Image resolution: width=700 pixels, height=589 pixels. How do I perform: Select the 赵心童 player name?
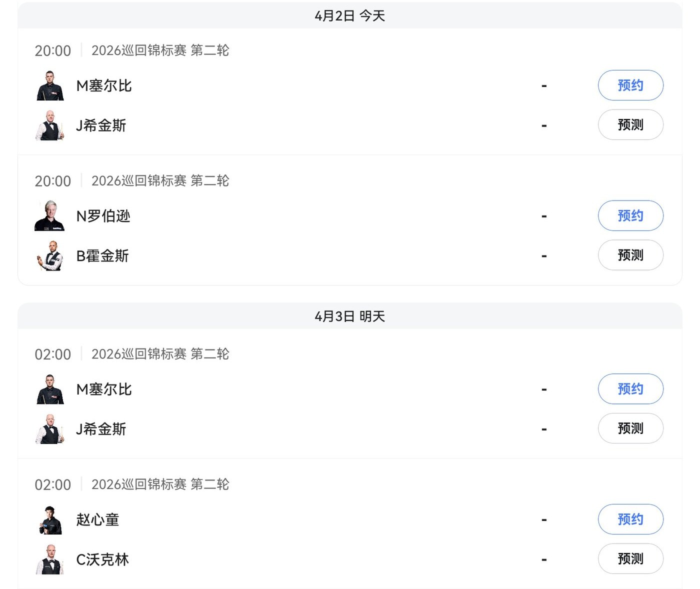point(97,519)
